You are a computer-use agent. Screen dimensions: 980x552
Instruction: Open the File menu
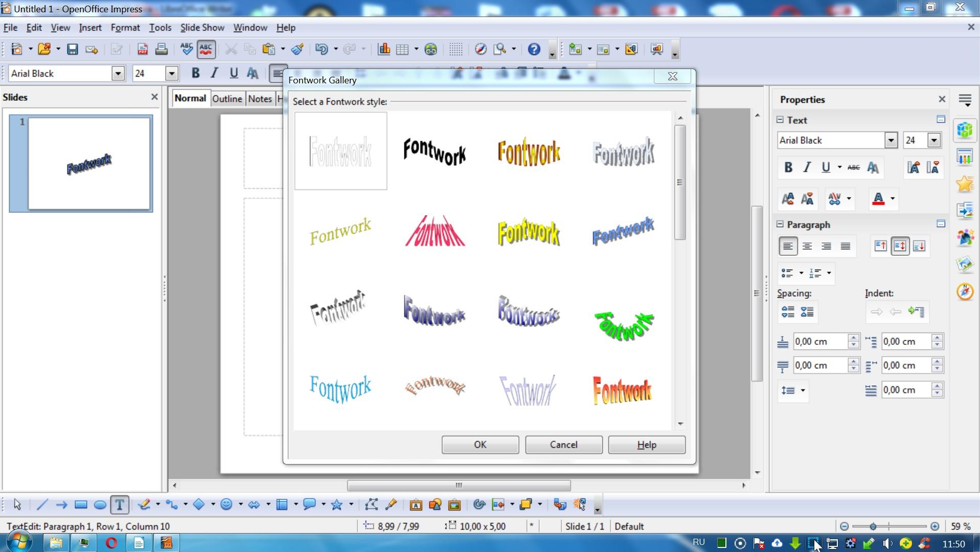10,28
